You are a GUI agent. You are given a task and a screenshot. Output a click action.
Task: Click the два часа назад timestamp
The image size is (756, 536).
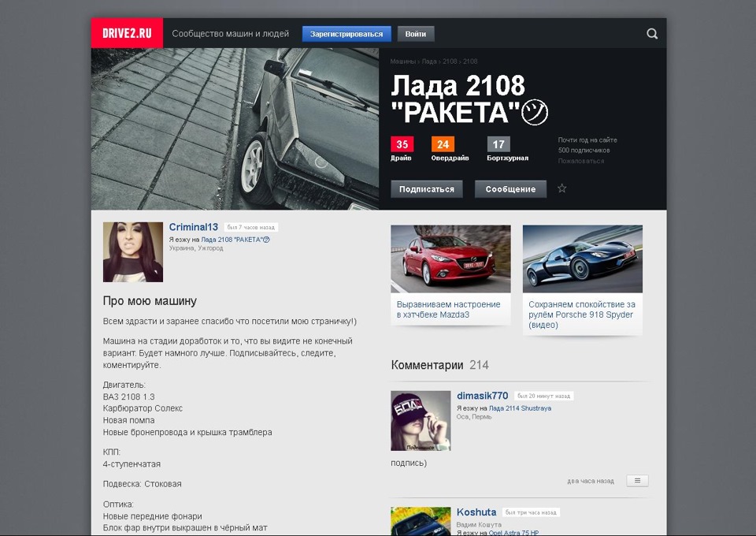pos(591,481)
